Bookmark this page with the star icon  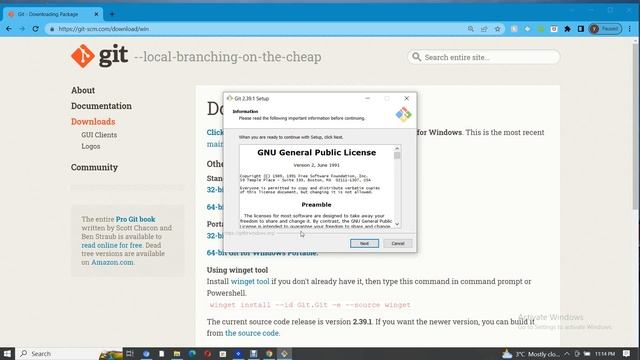coord(498,29)
